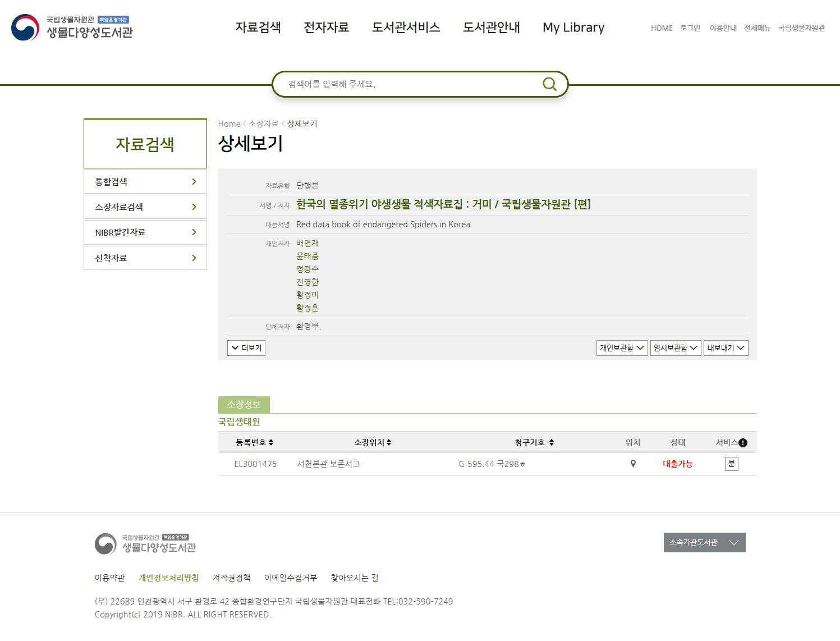Click the location pin icon for EL3001475
Screen dimensions: 840x641
tap(633, 464)
